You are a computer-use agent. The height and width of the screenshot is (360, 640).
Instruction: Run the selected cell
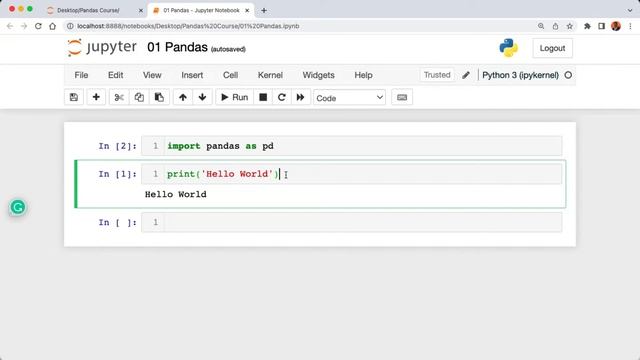(x=235, y=97)
